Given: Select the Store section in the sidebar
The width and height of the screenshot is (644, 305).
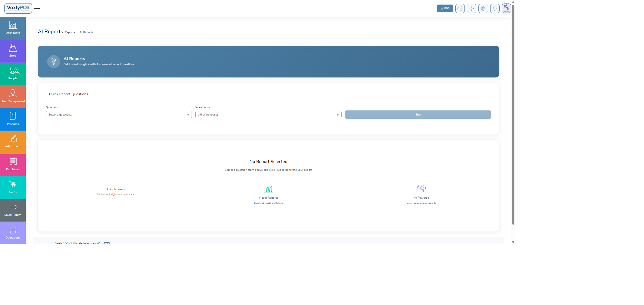Looking at the screenshot, I should point(13,51).
